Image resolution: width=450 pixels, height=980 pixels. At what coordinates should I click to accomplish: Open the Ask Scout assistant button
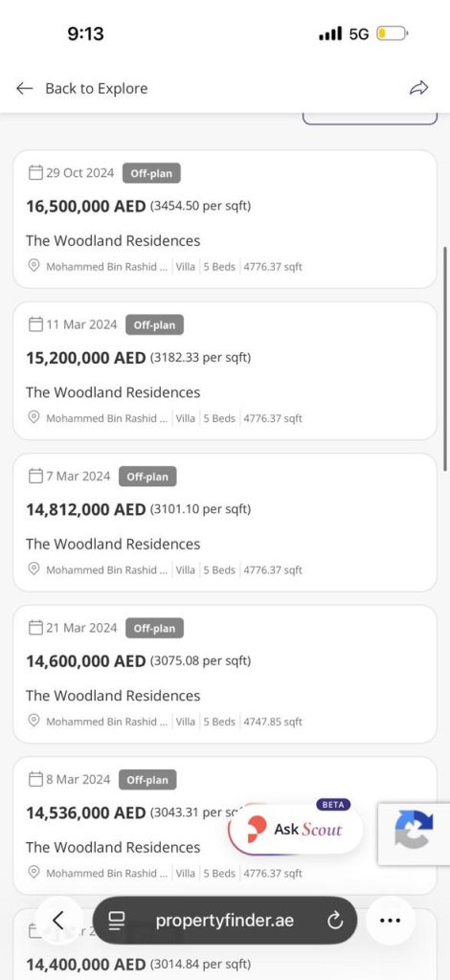pyautogui.click(x=295, y=830)
